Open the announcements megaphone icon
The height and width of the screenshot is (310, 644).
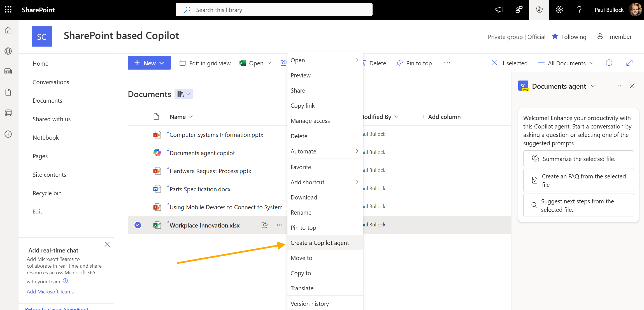click(x=499, y=10)
